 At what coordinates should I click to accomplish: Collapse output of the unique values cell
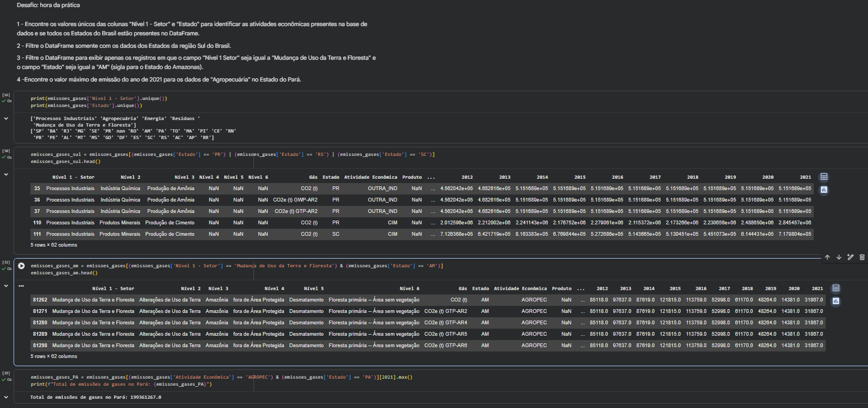coord(6,118)
